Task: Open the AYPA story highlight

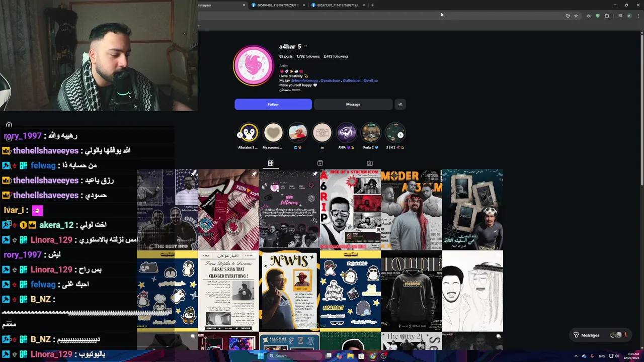Action: (x=346, y=133)
